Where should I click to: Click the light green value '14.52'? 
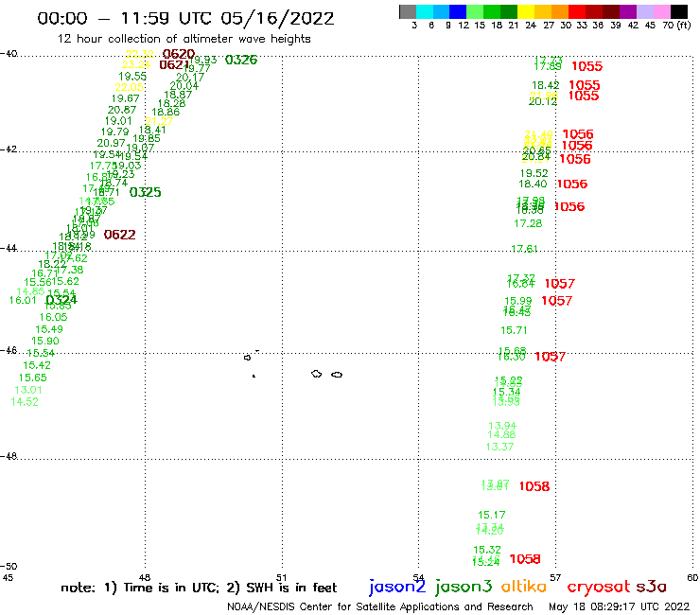(25, 402)
